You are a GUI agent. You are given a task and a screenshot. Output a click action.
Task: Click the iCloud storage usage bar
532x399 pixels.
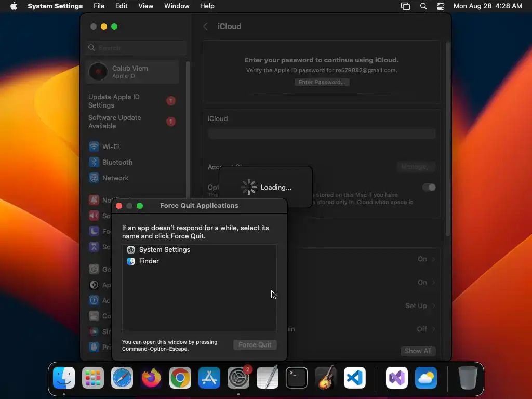(x=322, y=134)
